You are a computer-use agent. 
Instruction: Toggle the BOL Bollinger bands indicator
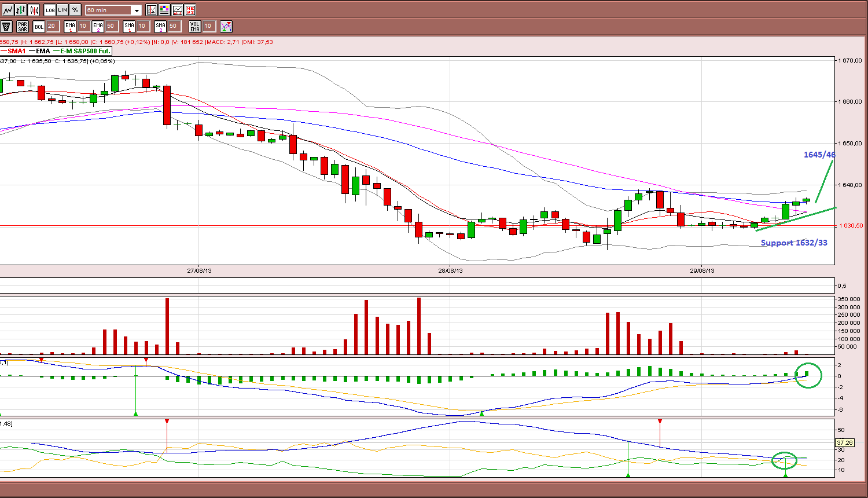tap(39, 27)
